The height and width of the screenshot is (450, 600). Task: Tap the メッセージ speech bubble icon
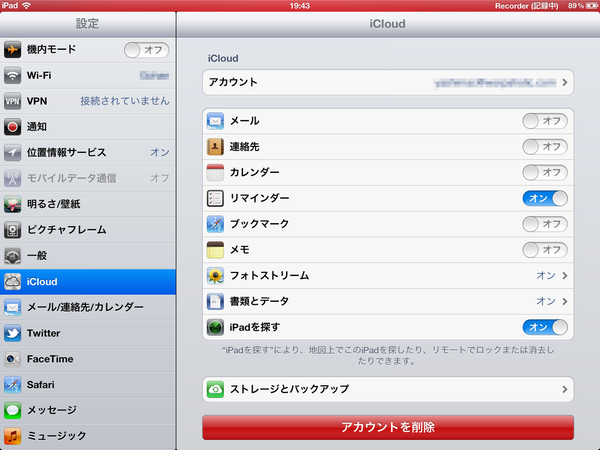click(x=12, y=410)
